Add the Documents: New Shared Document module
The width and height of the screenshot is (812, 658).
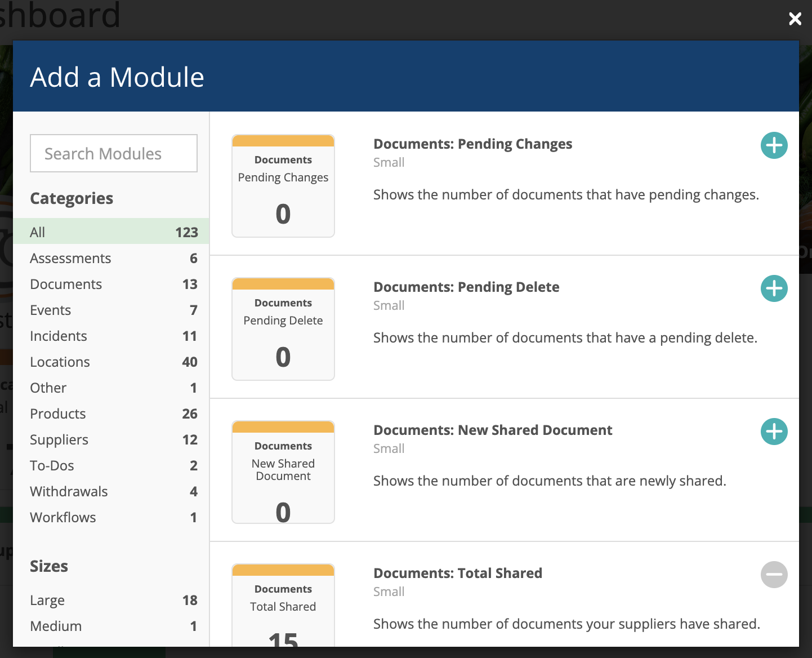click(x=774, y=432)
